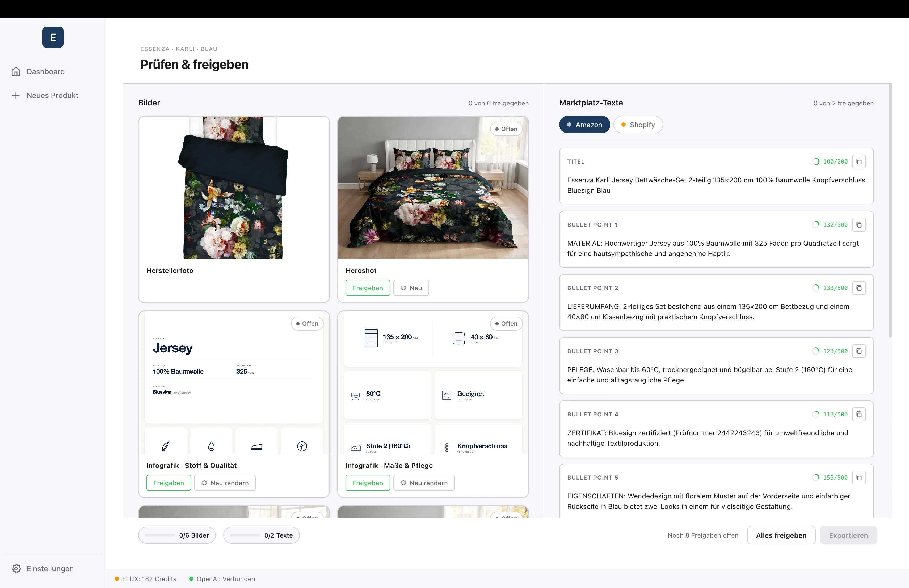Approve the Maße & Pflege infographic
The image size is (909, 588).
click(x=367, y=483)
